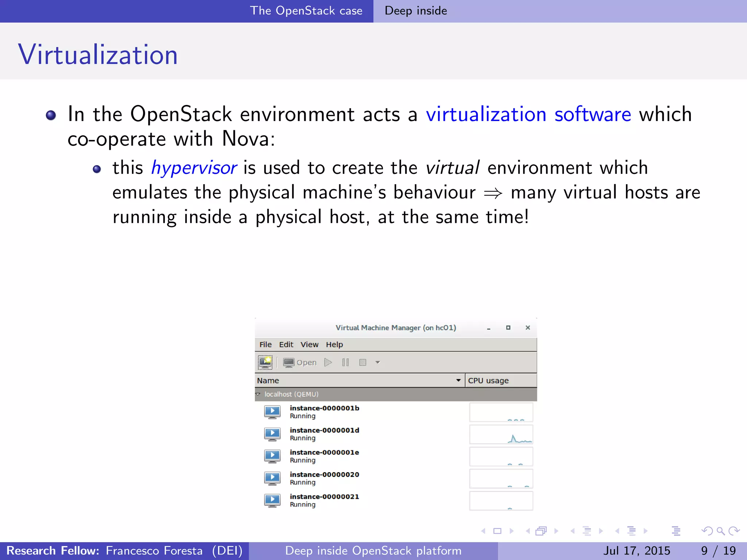The image size is (747, 560).
Task: Select instance-0000001e row
Action: coord(396,456)
